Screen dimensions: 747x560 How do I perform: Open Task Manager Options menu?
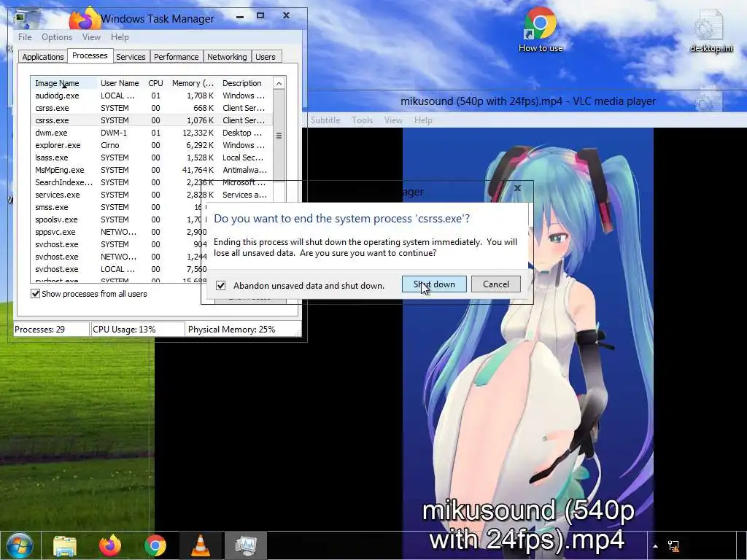tap(57, 37)
